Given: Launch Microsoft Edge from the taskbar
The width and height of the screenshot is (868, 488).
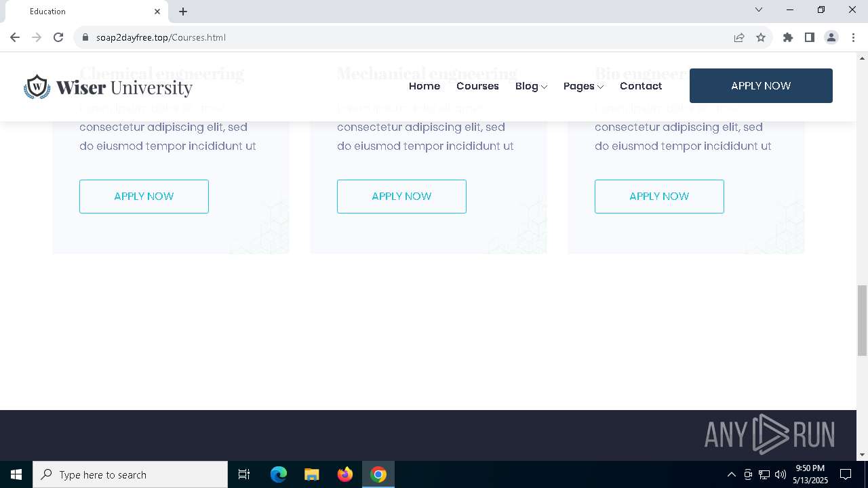Looking at the screenshot, I should click(x=279, y=474).
